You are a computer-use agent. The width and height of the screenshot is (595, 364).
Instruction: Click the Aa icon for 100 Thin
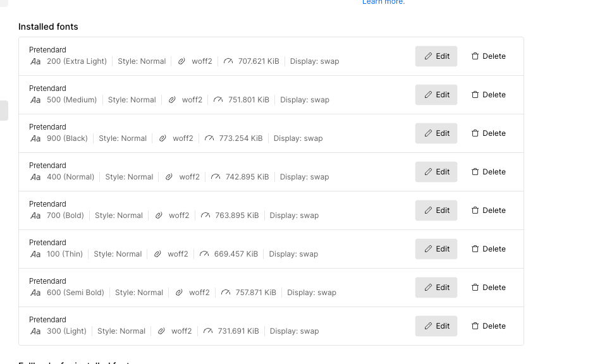[35, 254]
